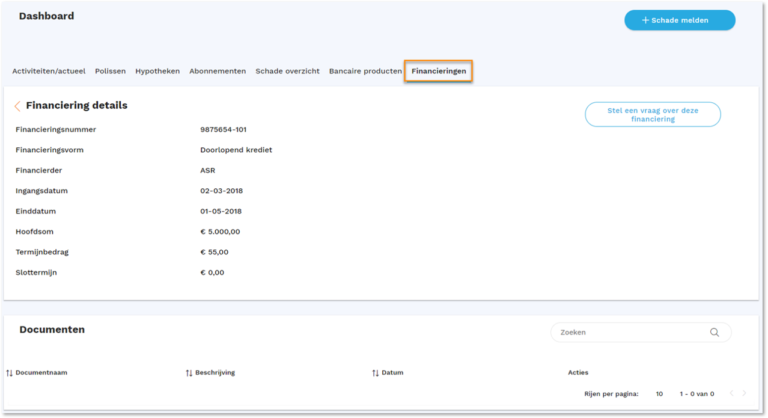Screen dimensions: 768x418
Task: Select financing number 9875654-101
Action: point(223,129)
